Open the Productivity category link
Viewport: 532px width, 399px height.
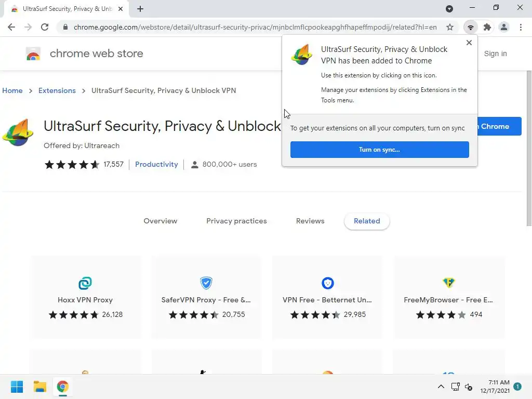tap(156, 164)
